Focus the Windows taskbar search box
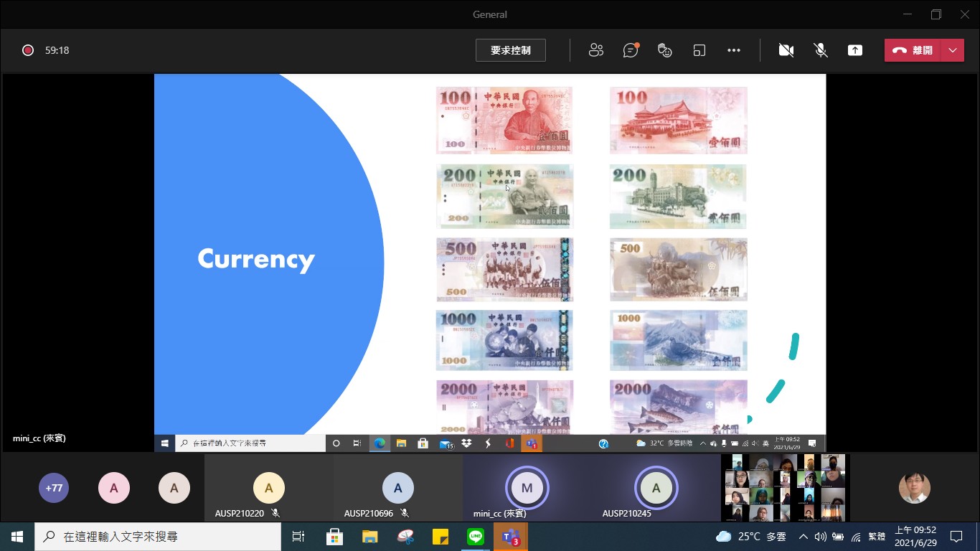The image size is (980, 551). [x=158, y=536]
